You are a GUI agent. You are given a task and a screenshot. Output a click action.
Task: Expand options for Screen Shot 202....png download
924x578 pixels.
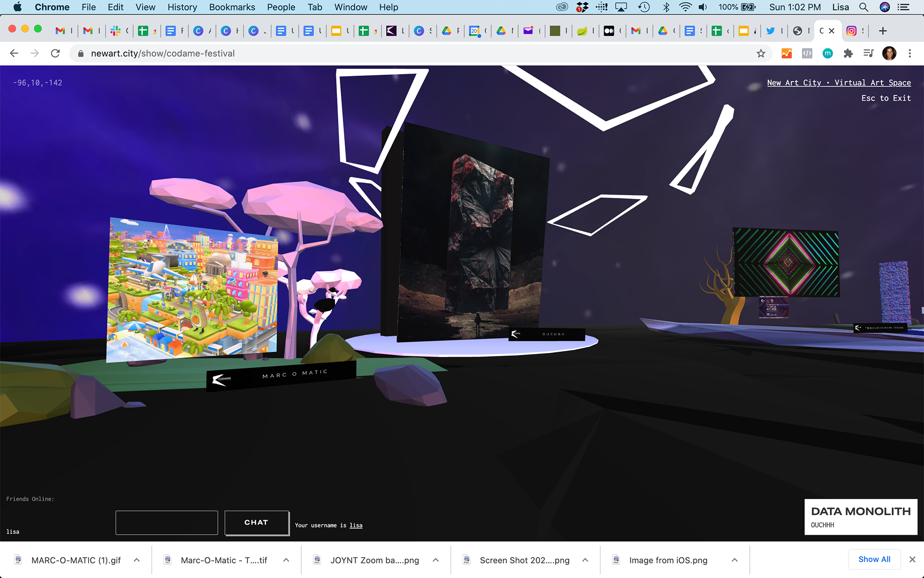point(585,560)
